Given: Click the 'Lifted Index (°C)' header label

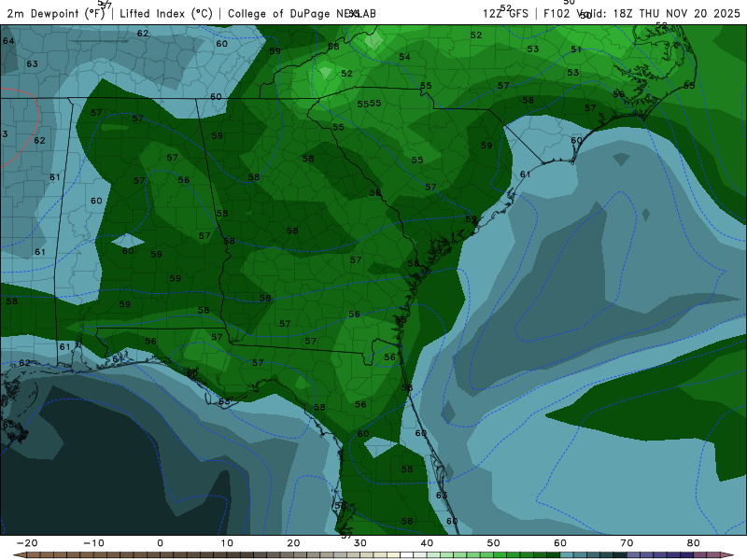Looking at the screenshot, I should click(x=166, y=13).
